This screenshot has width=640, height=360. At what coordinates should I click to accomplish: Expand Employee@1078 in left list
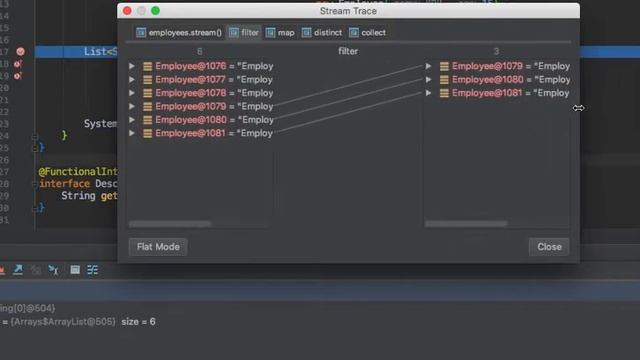click(132, 93)
